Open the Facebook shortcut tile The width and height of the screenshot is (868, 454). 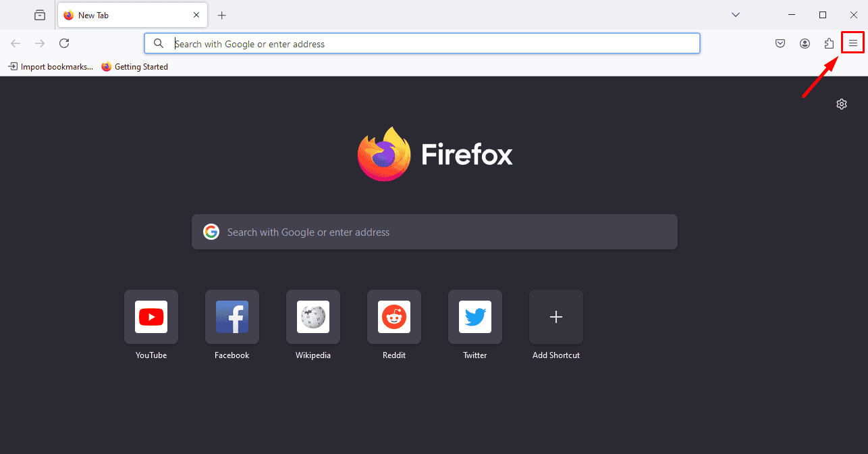click(232, 317)
